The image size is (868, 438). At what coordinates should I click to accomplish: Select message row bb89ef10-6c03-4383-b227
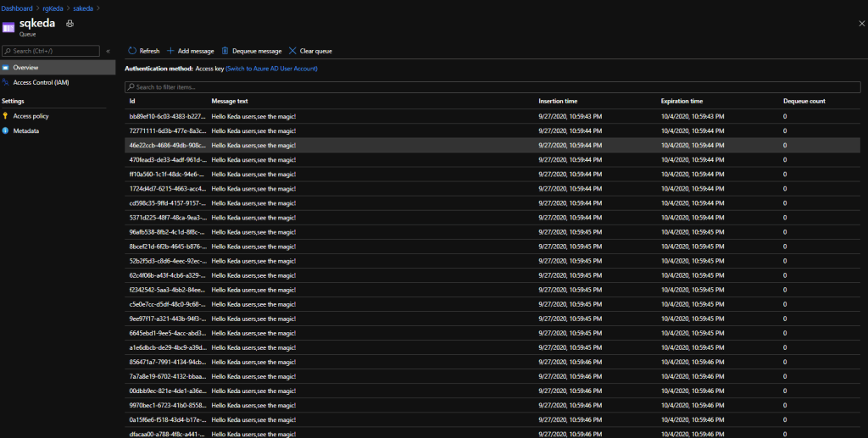(492, 117)
